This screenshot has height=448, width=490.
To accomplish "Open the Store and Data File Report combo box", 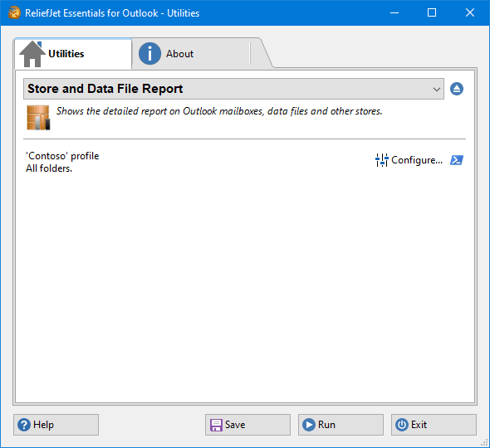I will click(233, 89).
